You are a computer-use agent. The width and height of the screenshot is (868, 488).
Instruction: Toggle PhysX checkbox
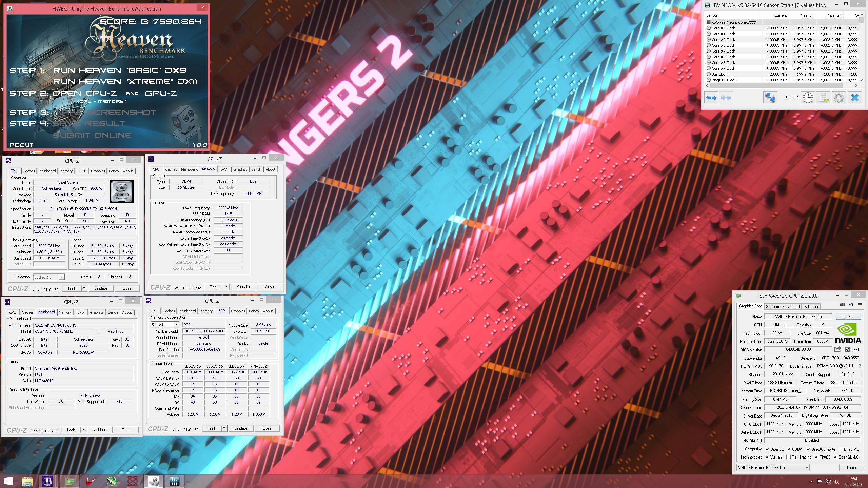coord(816,457)
